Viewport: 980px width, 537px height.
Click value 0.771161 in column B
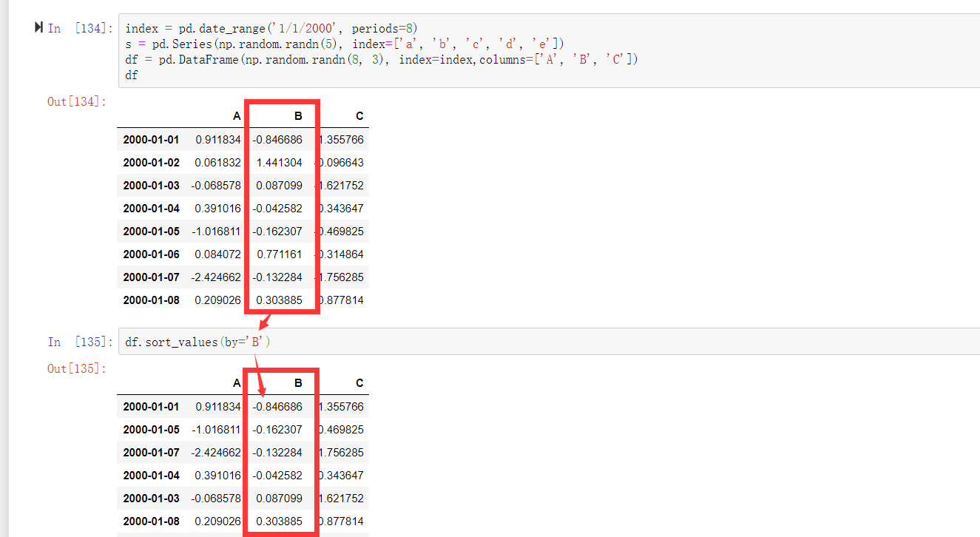coord(280,254)
